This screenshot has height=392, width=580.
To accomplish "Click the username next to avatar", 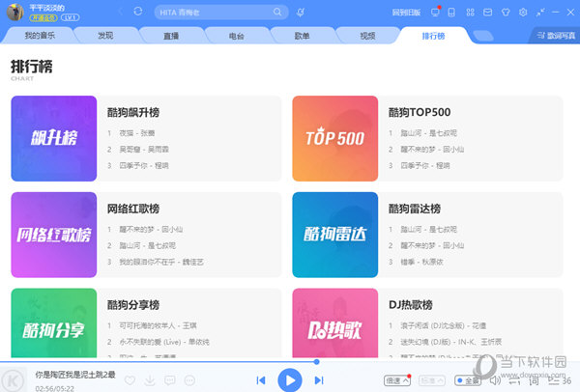I will [x=46, y=8].
